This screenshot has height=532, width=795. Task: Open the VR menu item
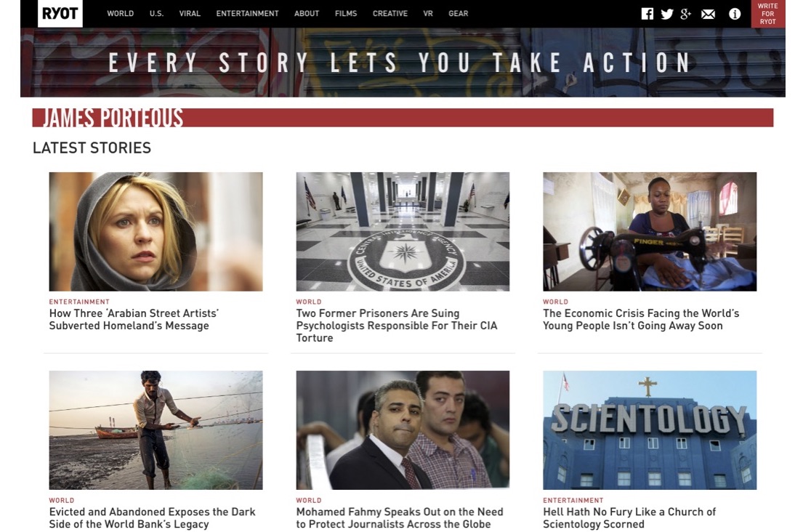(x=428, y=14)
